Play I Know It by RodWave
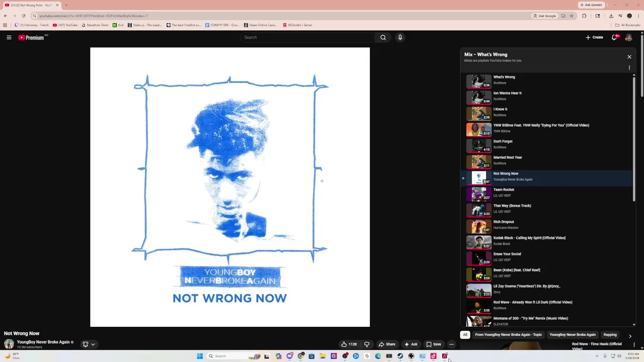644x362 pixels. [x=547, y=113]
